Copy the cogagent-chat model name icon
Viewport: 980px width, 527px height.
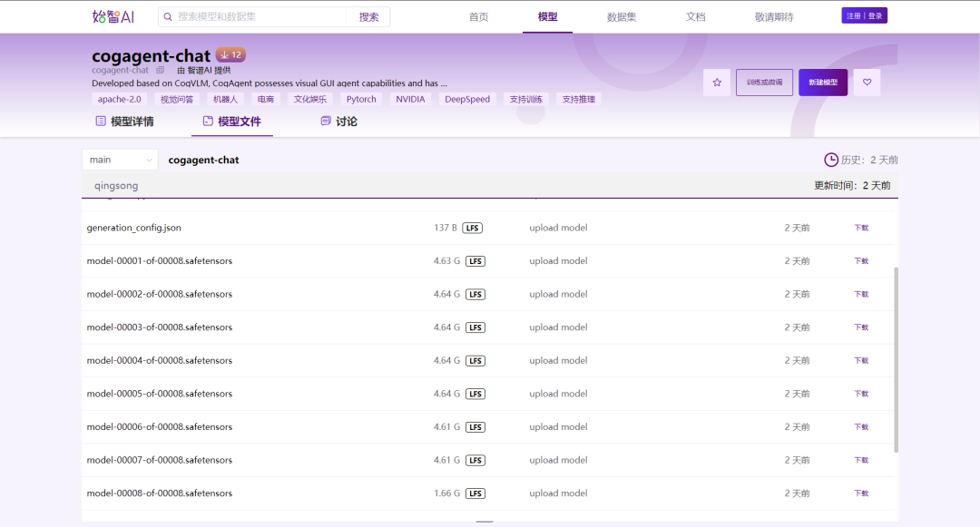click(x=160, y=70)
